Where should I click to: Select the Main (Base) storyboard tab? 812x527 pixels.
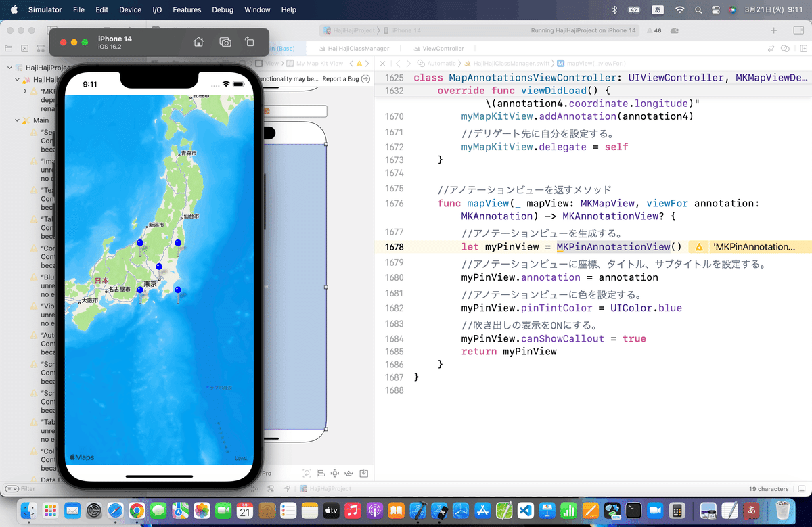pos(281,49)
